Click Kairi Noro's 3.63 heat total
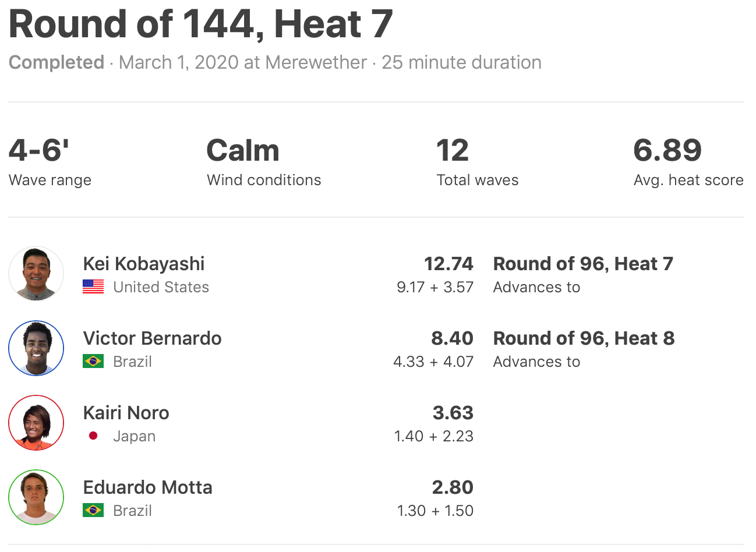 point(453,413)
